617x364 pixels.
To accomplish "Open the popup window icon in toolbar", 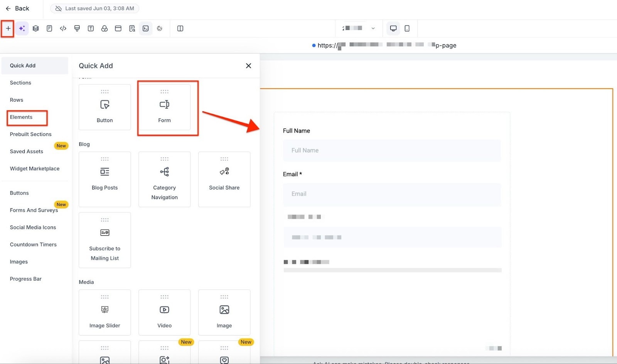I will 118,29.
